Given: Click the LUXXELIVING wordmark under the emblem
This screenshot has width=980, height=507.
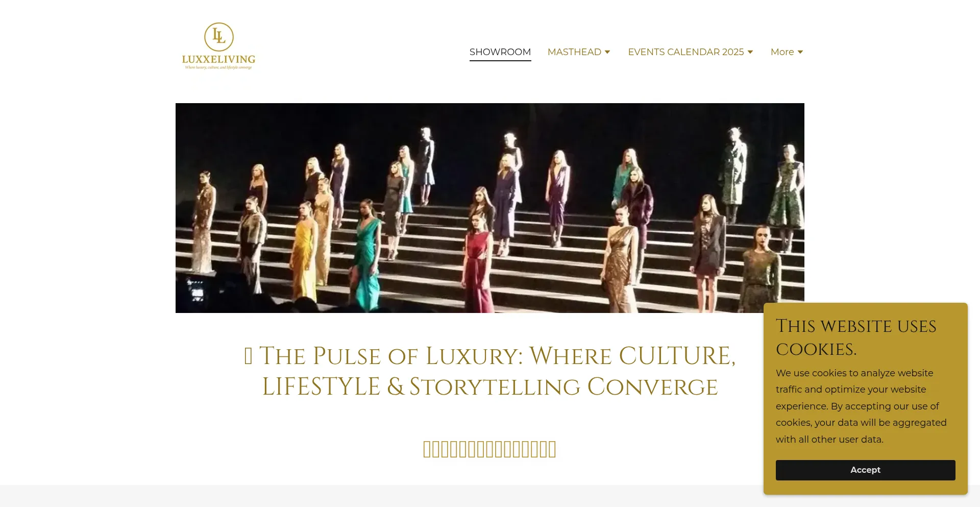Looking at the screenshot, I should [219, 59].
